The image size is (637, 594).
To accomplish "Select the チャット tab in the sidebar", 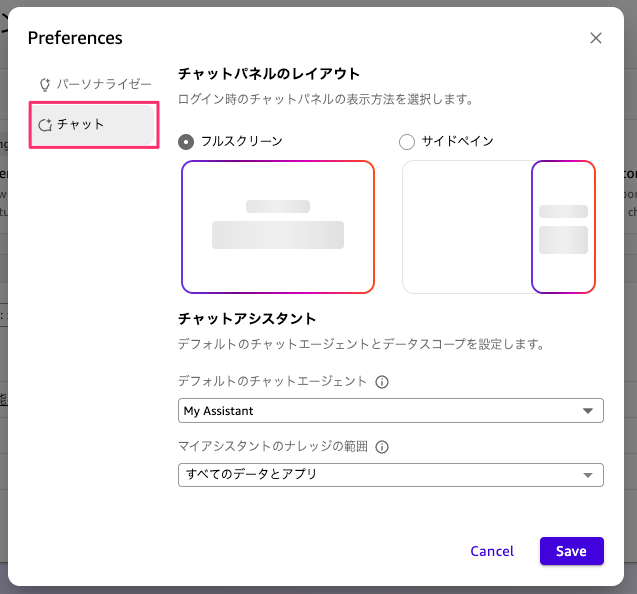I will (93, 125).
